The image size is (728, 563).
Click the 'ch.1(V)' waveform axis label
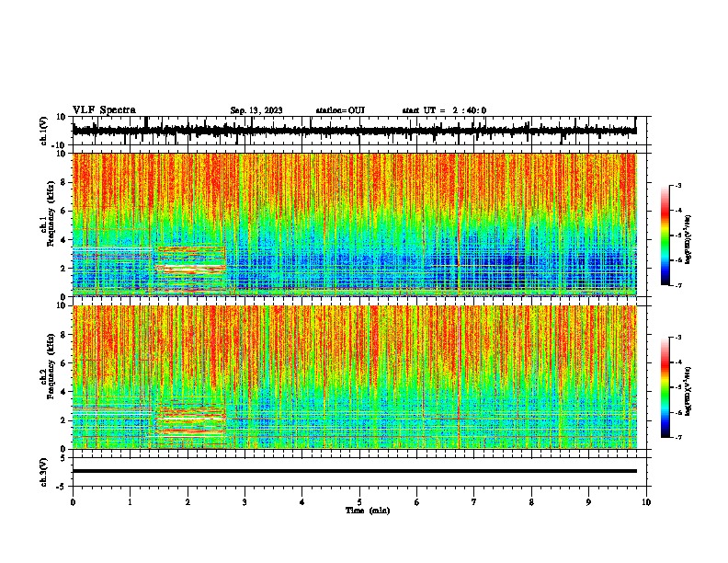[44, 131]
